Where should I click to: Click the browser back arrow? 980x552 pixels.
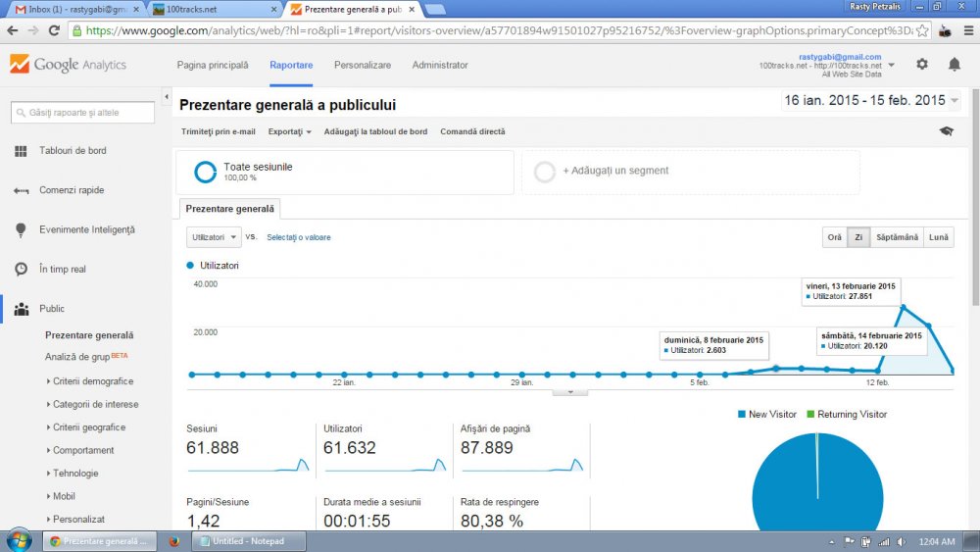13,30
